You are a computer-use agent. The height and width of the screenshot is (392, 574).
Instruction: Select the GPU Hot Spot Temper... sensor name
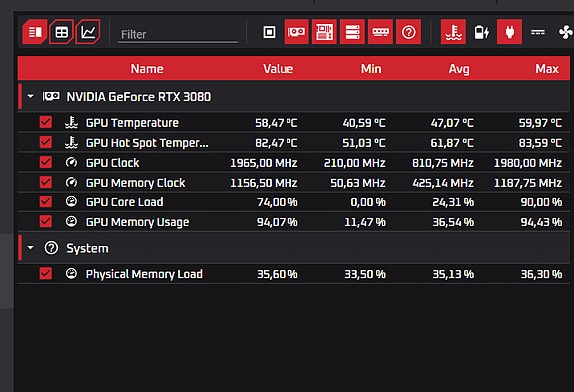click(x=147, y=143)
